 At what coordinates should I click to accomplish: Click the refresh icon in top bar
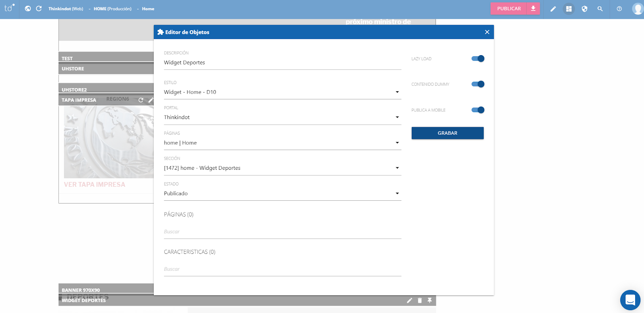pyautogui.click(x=39, y=8)
